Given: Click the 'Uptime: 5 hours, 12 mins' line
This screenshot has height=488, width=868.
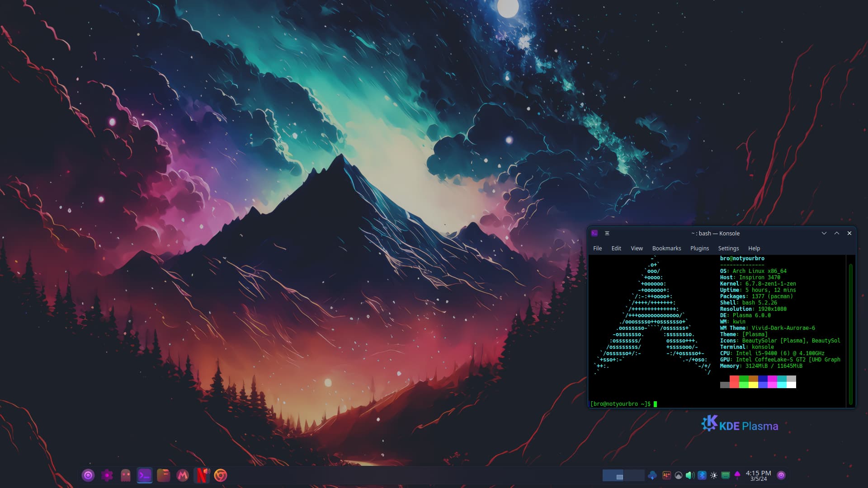Looking at the screenshot, I should [x=758, y=290].
